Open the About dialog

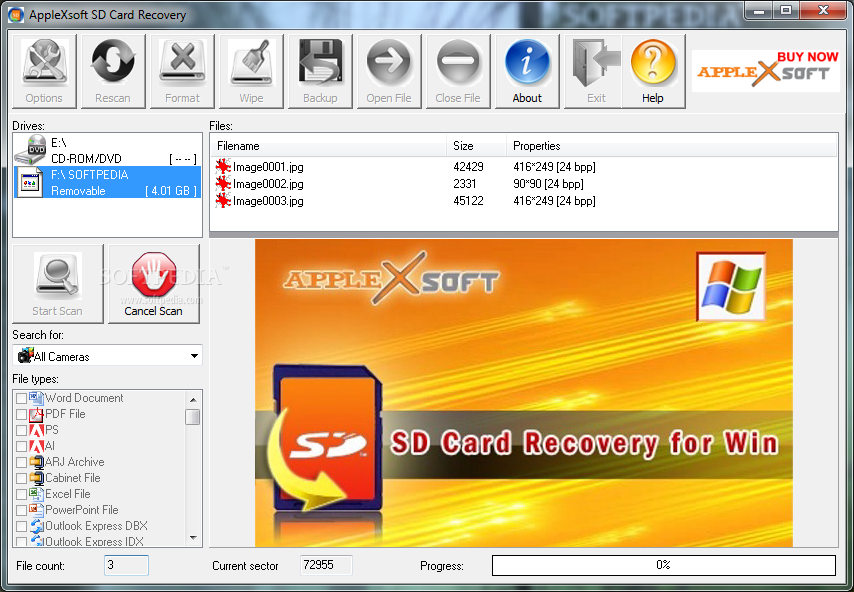tap(527, 71)
